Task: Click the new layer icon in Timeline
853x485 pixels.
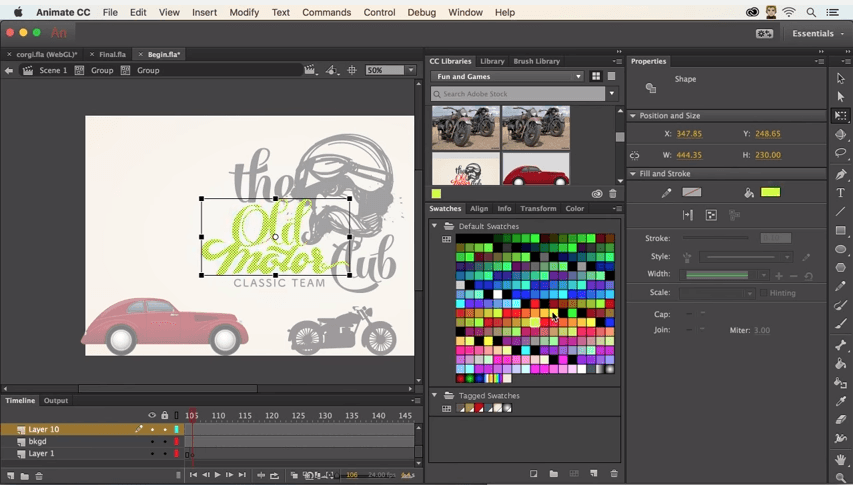Action: click(x=11, y=476)
